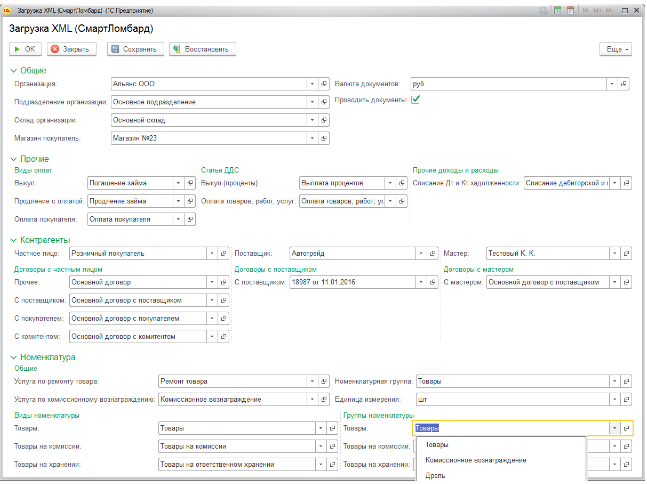Viewport: 647px width, 484px height.
Task: Click open icon for Валюта документов
Action: pyautogui.click(x=624, y=84)
